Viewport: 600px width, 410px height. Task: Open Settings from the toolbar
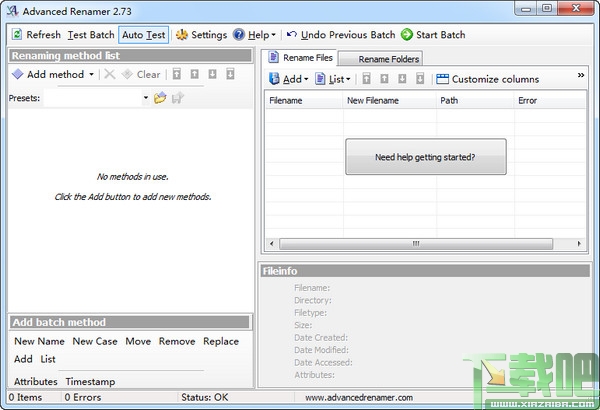(x=201, y=35)
